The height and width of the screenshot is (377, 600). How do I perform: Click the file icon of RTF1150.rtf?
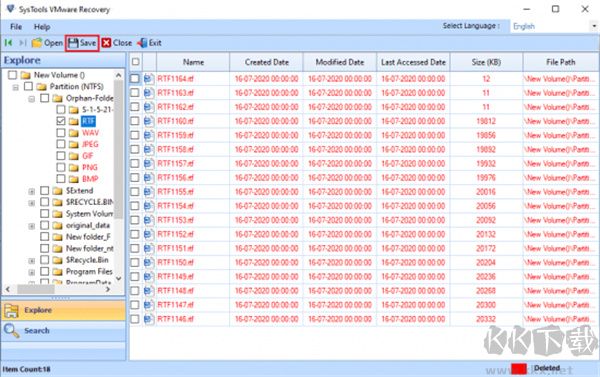[149, 263]
